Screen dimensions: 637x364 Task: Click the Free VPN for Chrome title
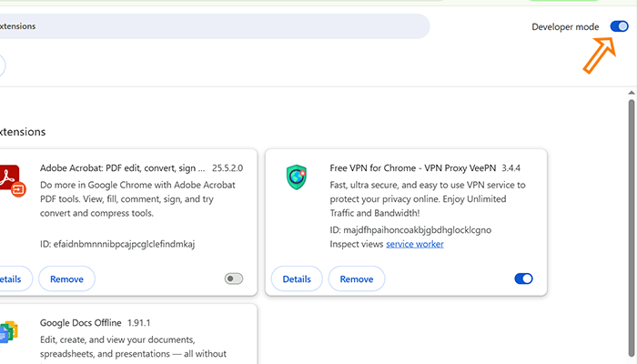click(x=413, y=168)
